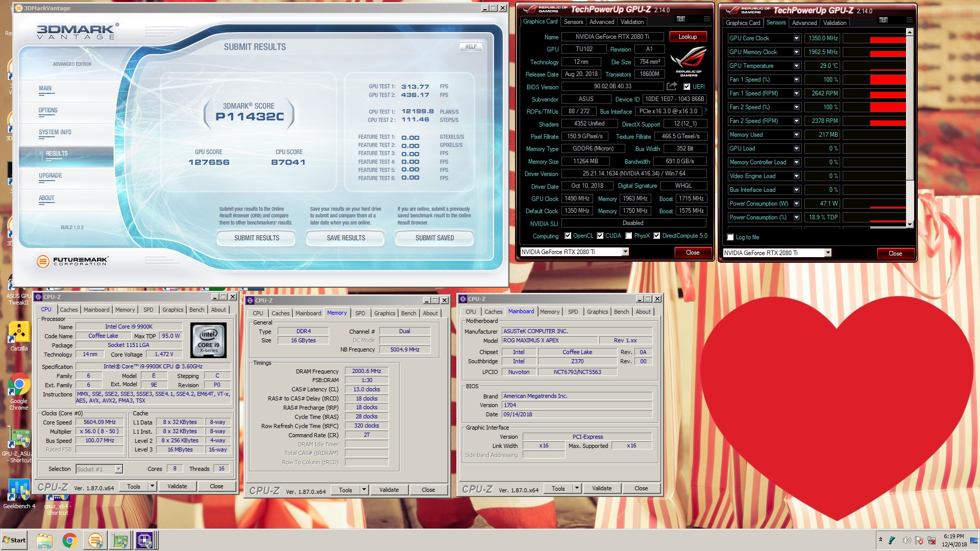This screenshot has height=551, width=980.
Task: Toggle the PhysX checkbox
Action: click(629, 236)
